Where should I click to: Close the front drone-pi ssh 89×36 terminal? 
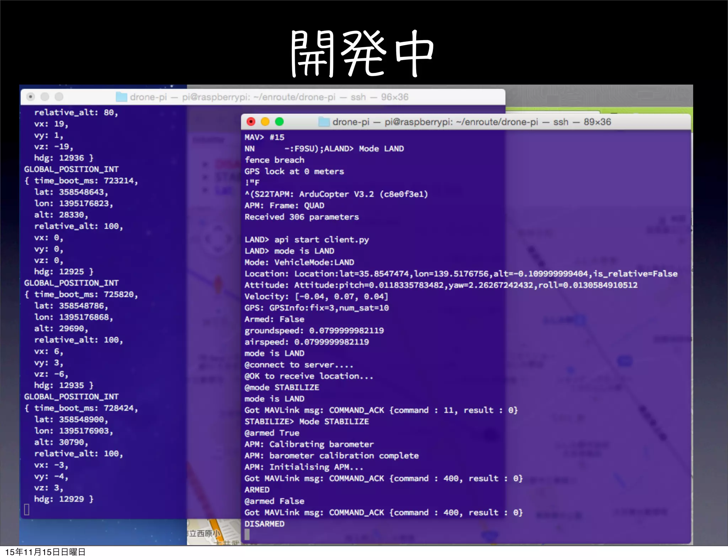point(251,122)
